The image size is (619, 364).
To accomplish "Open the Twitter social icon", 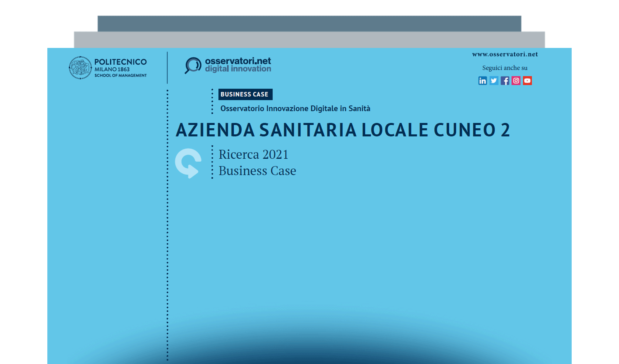I will coord(494,80).
